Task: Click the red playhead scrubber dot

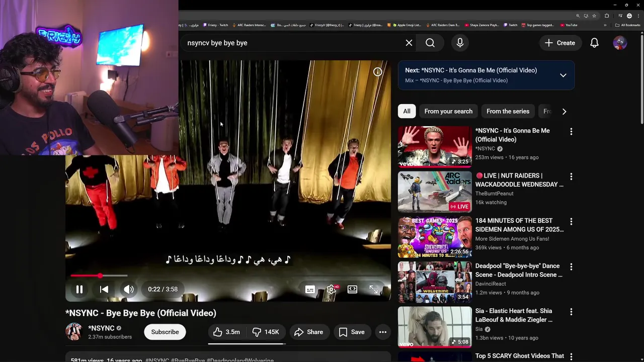Action: 100,276
